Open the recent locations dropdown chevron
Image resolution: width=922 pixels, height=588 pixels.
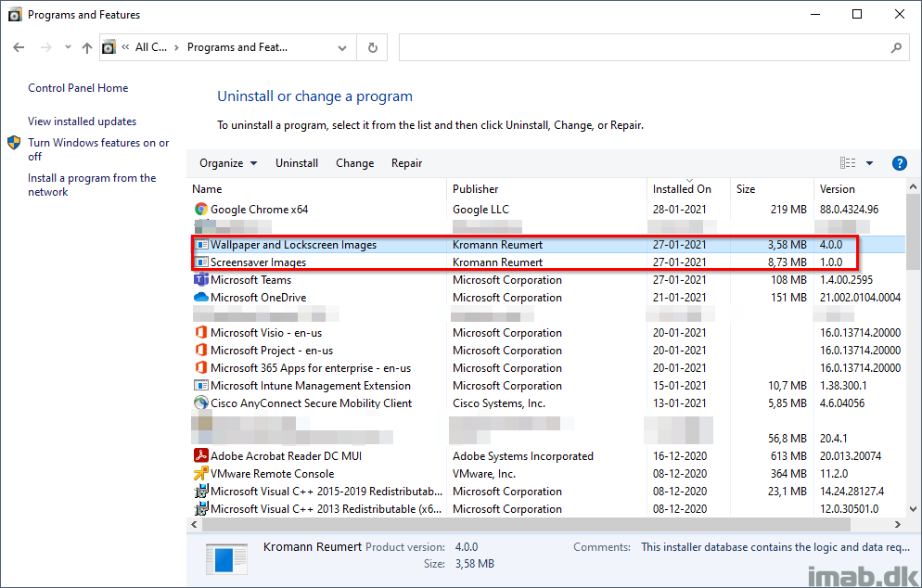pyautogui.click(x=69, y=47)
